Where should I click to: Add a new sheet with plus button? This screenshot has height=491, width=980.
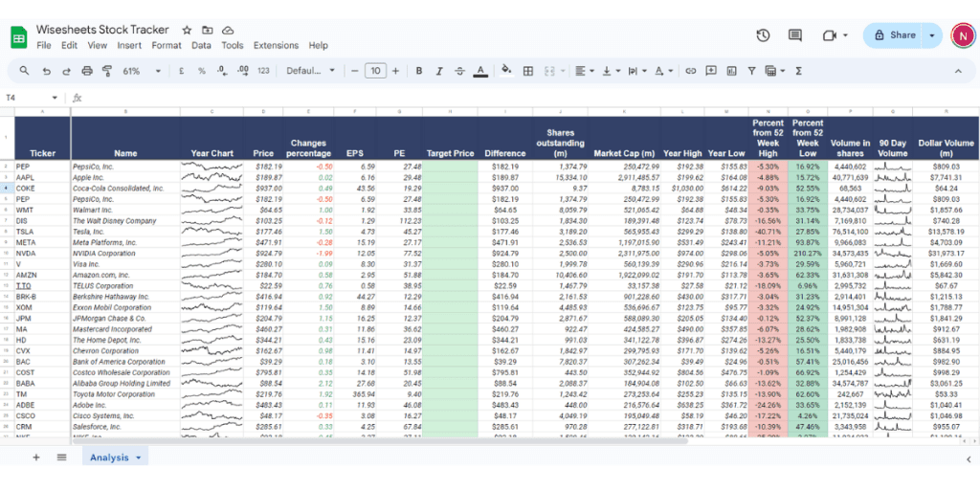coord(36,458)
